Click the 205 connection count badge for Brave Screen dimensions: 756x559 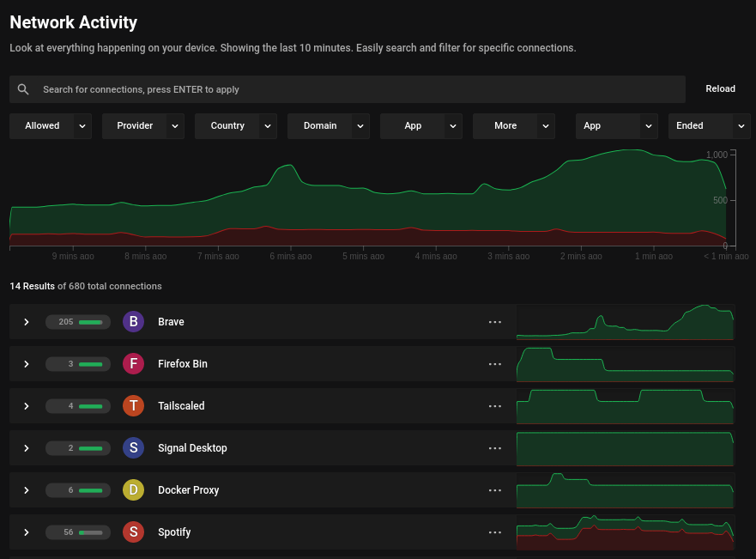pyautogui.click(x=78, y=322)
